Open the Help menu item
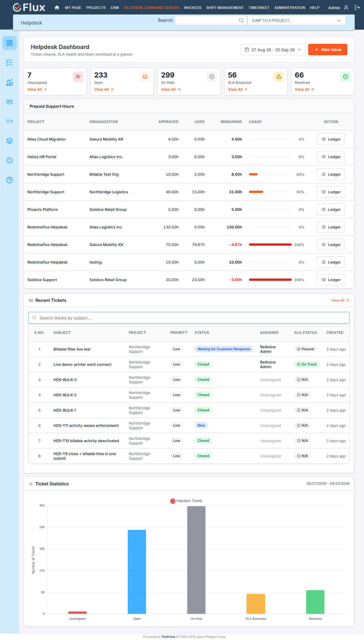The height and width of the screenshot is (640, 364). click(315, 7)
